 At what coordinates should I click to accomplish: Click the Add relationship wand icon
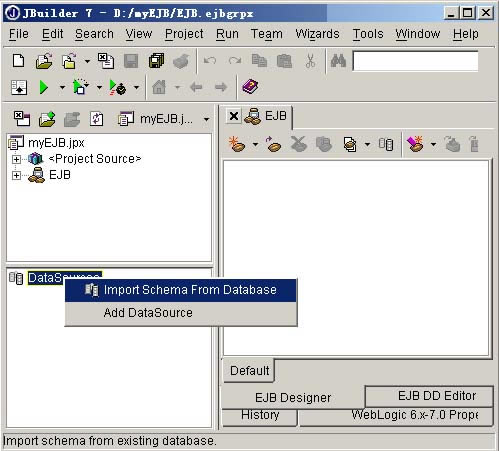tap(415, 144)
